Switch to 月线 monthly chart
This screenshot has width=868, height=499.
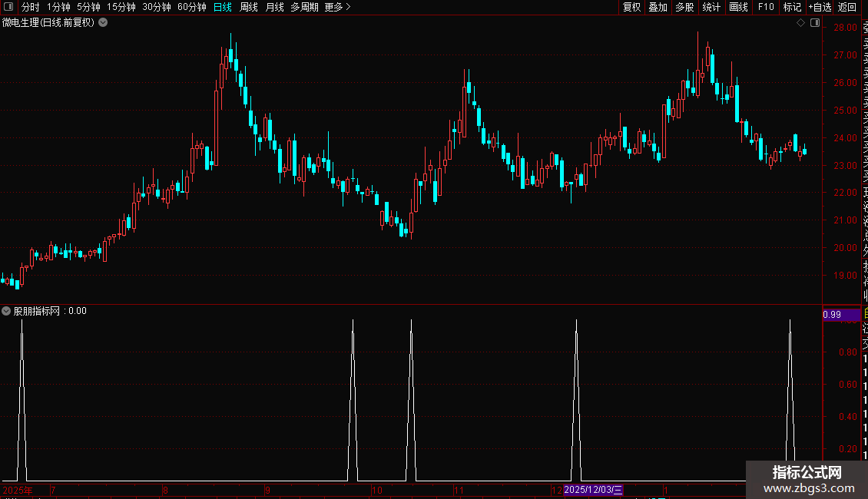274,7
